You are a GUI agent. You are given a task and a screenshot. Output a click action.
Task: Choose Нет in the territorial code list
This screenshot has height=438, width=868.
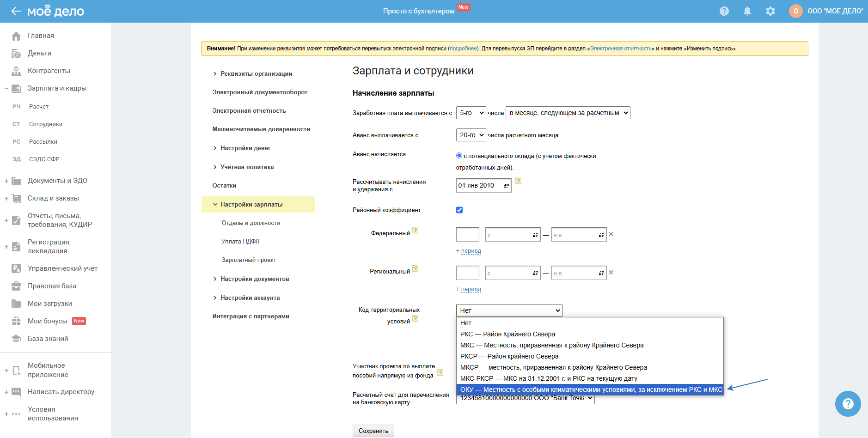[x=590, y=323]
